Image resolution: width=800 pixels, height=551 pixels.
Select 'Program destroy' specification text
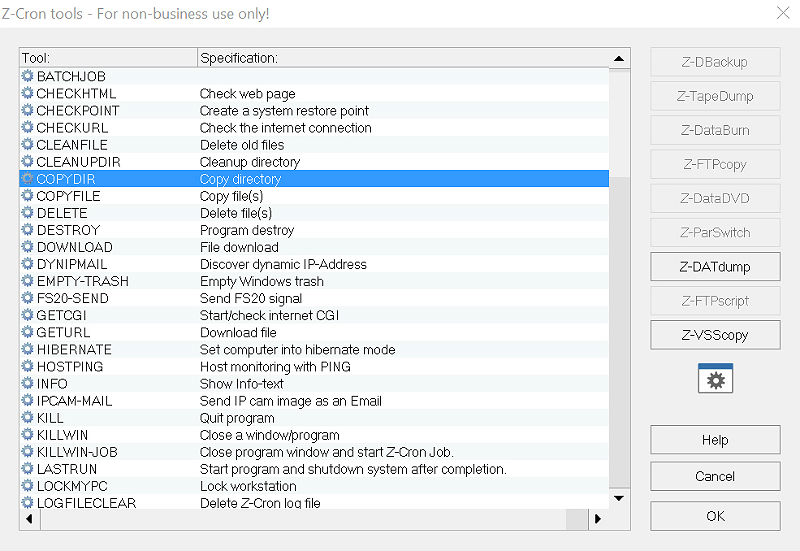[247, 230]
